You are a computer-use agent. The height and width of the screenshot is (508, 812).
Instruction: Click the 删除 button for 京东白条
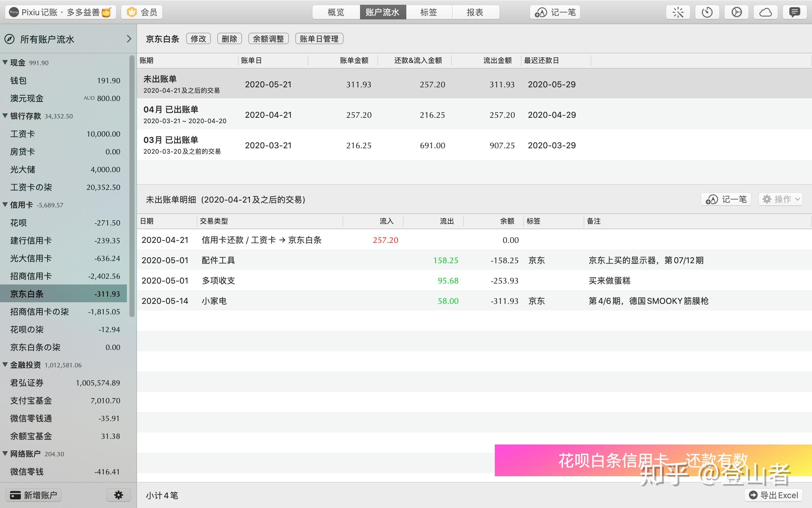230,39
